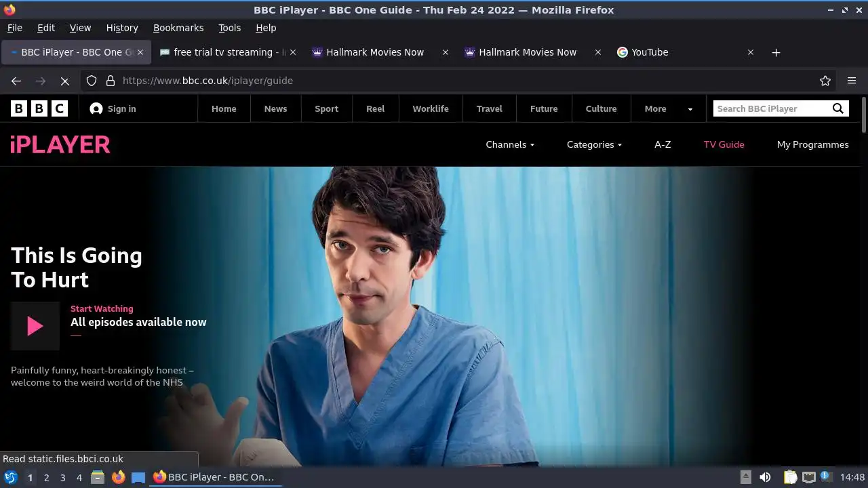868x488 pixels.
Task: Go to BBC News link
Action: 275,108
